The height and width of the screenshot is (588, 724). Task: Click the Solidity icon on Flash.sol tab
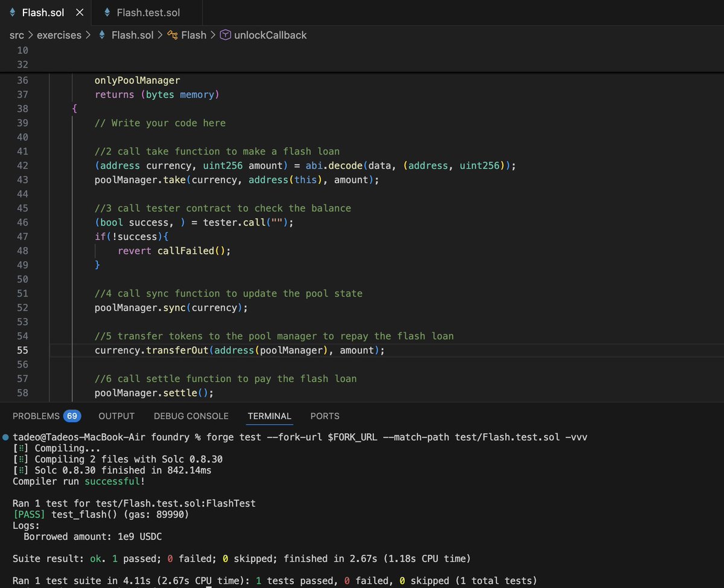[x=11, y=11]
